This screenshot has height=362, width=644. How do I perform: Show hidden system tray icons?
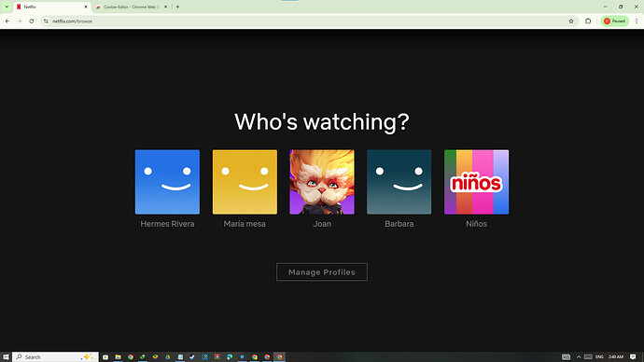579,357
